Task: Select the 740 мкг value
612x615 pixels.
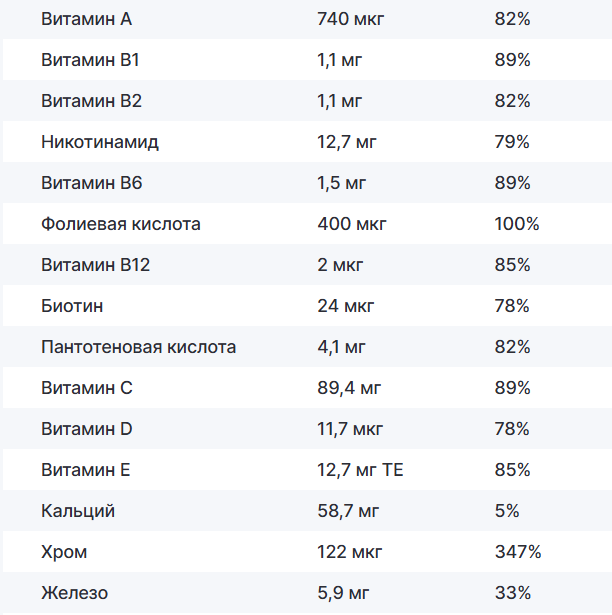Action: click(350, 19)
